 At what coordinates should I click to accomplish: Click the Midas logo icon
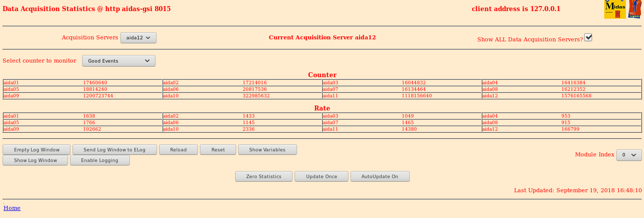click(x=615, y=9)
